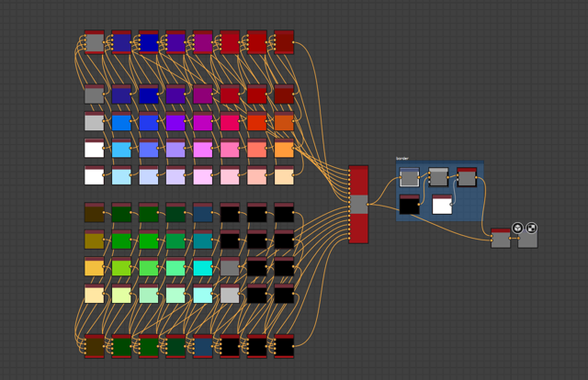Pick the bright cyan color node
Viewport: 588px width, 380px height.
(x=202, y=267)
